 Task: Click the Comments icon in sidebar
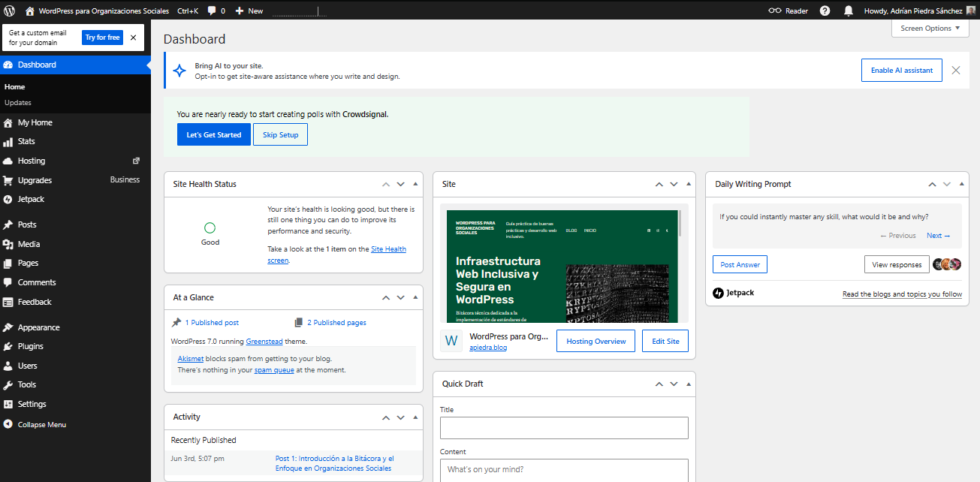(x=8, y=282)
